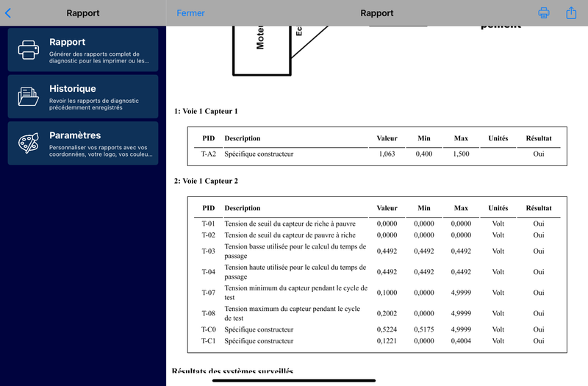Open the Historique menu card title
Screen dimensions: 588x386
tap(72, 88)
